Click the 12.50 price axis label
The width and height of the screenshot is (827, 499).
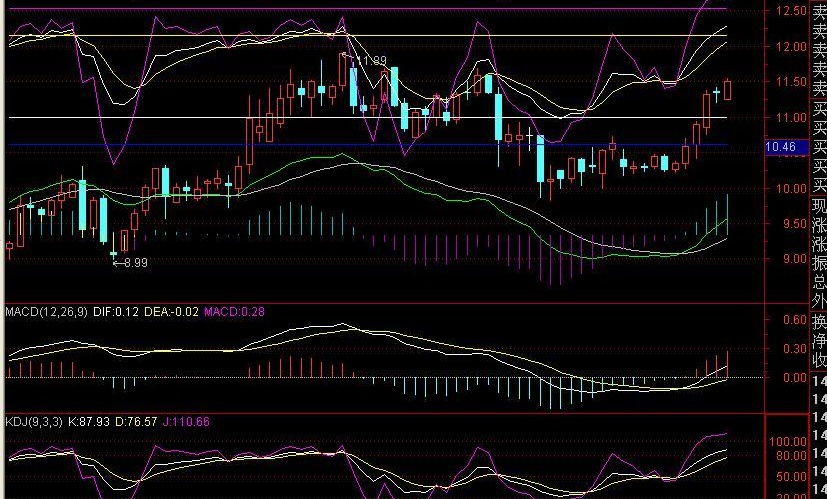pyautogui.click(x=792, y=11)
